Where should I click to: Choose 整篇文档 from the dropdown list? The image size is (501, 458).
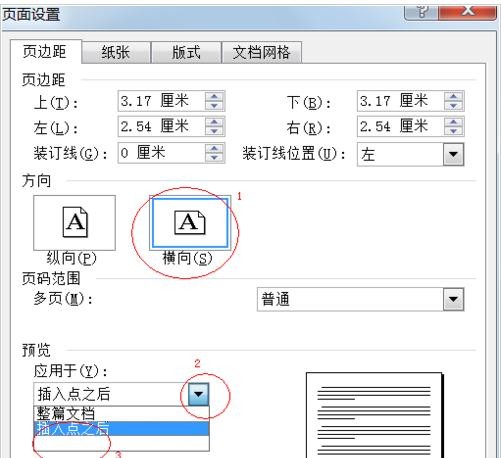(122, 414)
